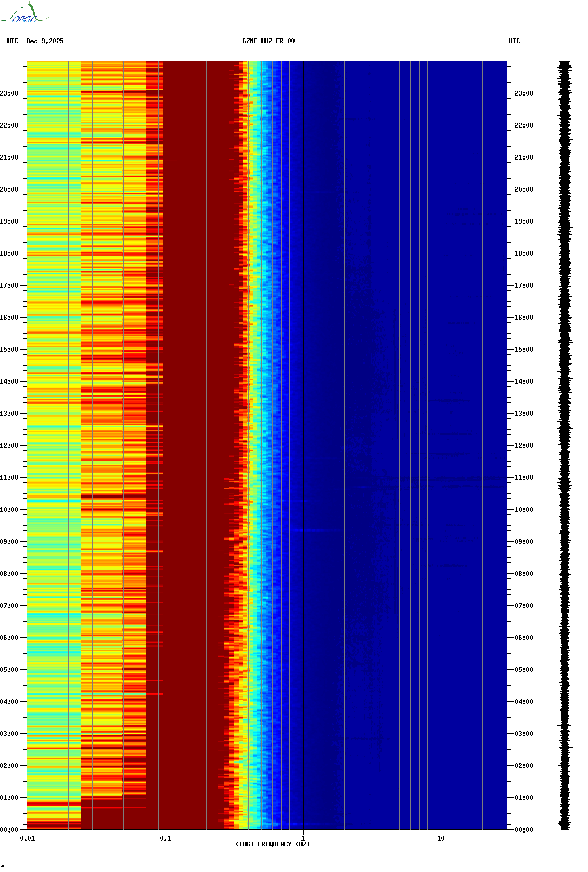Select the 12:00 marker on left time axis
The image size is (588, 872).
(10, 446)
